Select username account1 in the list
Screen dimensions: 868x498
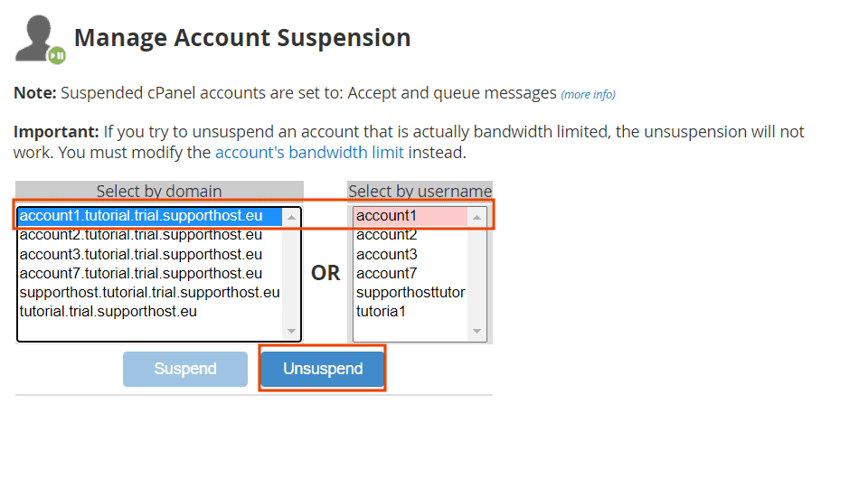click(x=387, y=216)
